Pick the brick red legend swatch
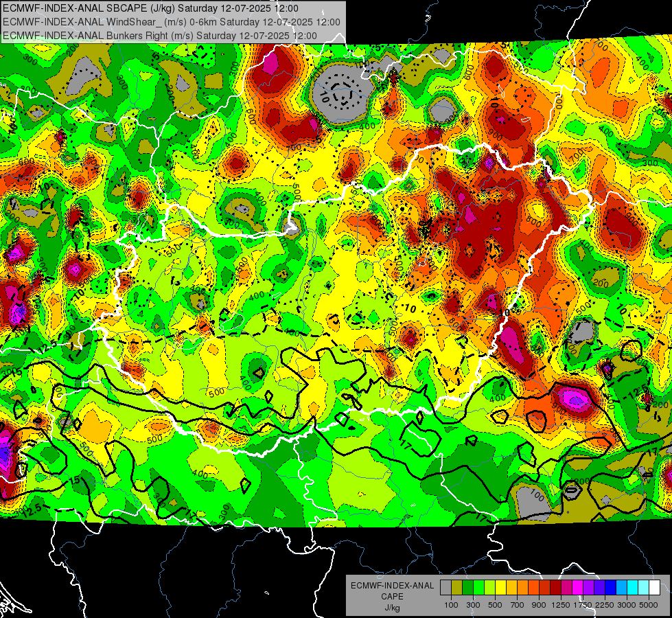Viewport: 672px width, 618px height. click(545, 588)
